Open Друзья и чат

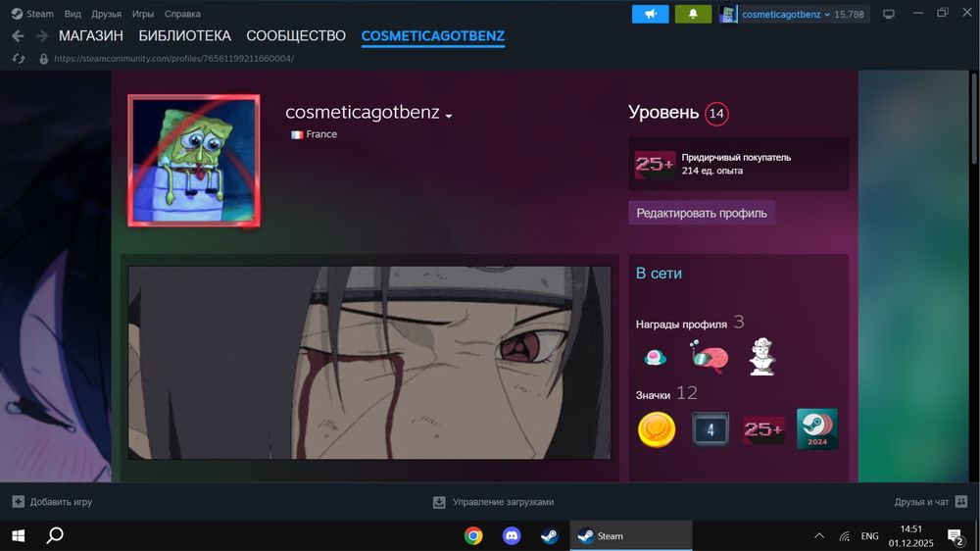tap(921, 502)
